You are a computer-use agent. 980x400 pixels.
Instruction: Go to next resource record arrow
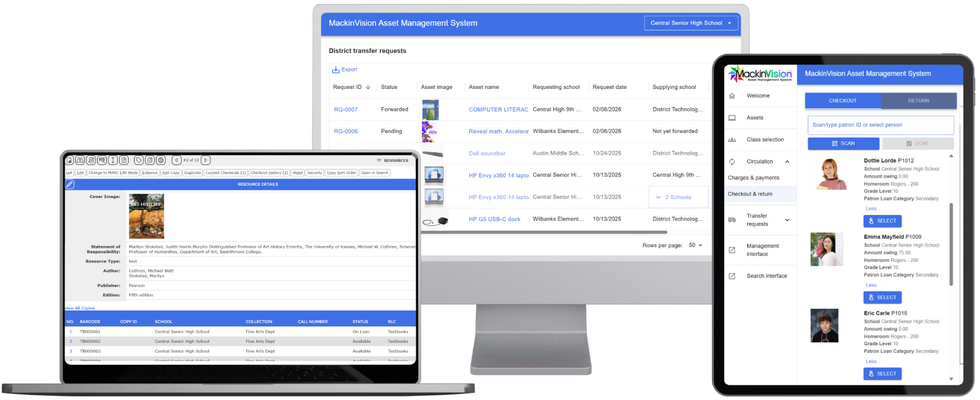click(205, 160)
